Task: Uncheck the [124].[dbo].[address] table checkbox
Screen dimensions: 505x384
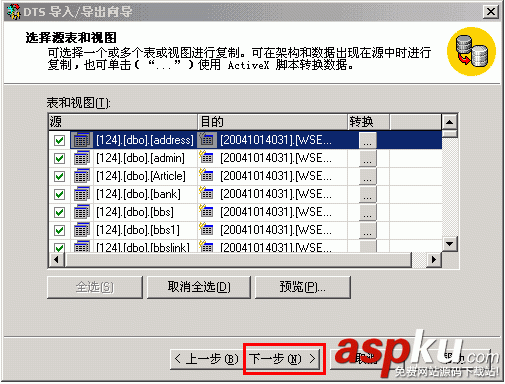Action: tap(59, 140)
